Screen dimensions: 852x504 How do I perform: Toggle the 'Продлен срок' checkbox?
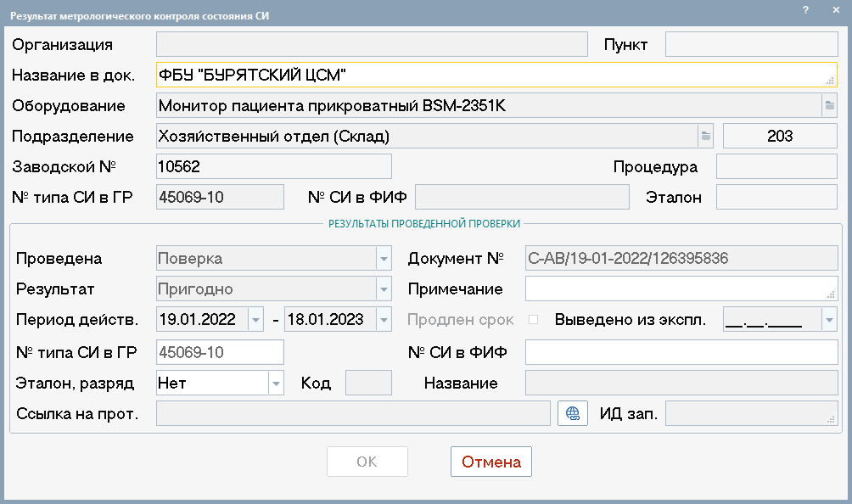pos(534,320)
